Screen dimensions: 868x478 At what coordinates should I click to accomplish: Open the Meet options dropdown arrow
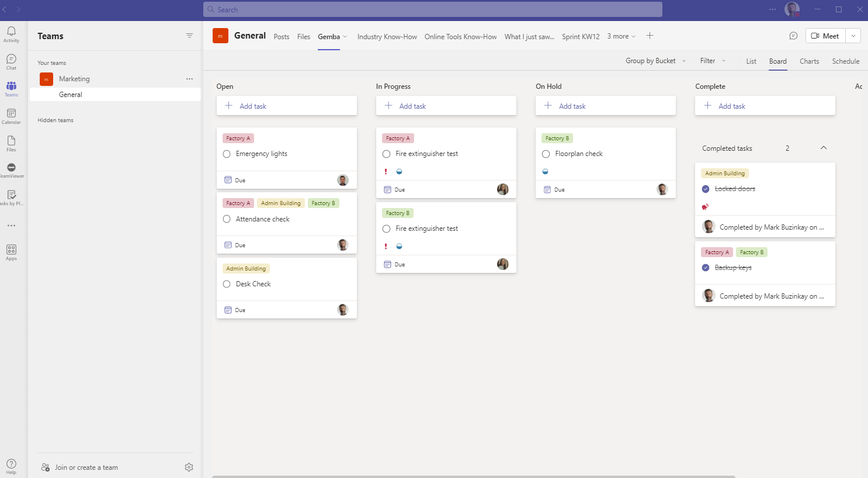pyautogui.click(x=853, y=36)
